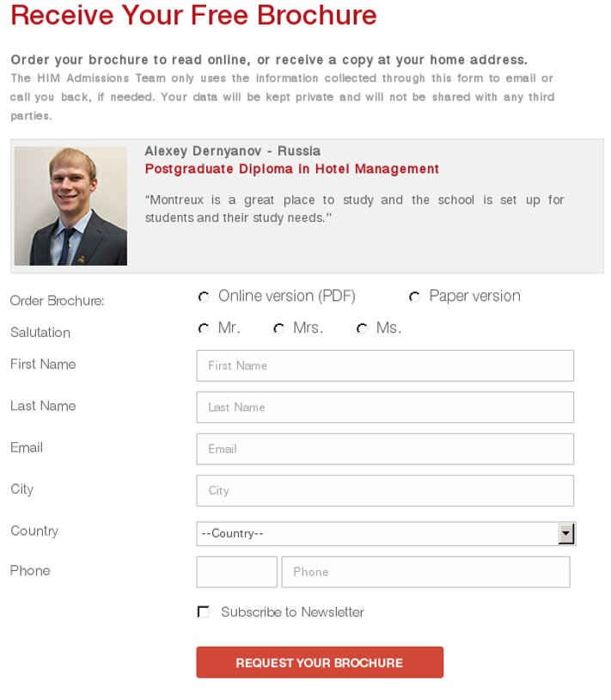Click Postgraduate Diploma in Hotel Management text
Screen dimensions: 611x700
pyautogui.click(x=292, y=169)
